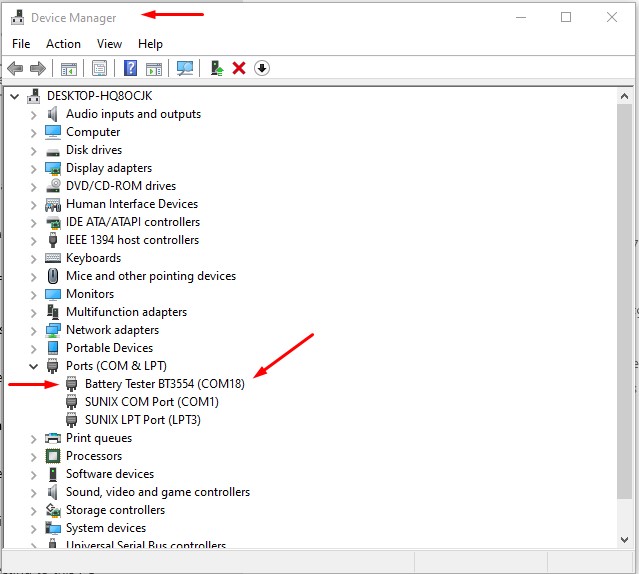Select the Ports (COM & LPT) label

(x=116, y=366)
